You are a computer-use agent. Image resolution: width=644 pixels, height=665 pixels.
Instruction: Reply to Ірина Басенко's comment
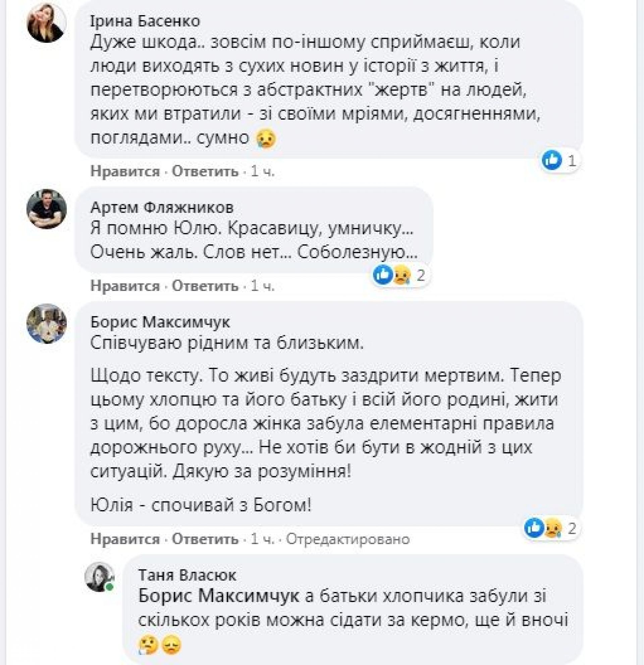[205, 172]
